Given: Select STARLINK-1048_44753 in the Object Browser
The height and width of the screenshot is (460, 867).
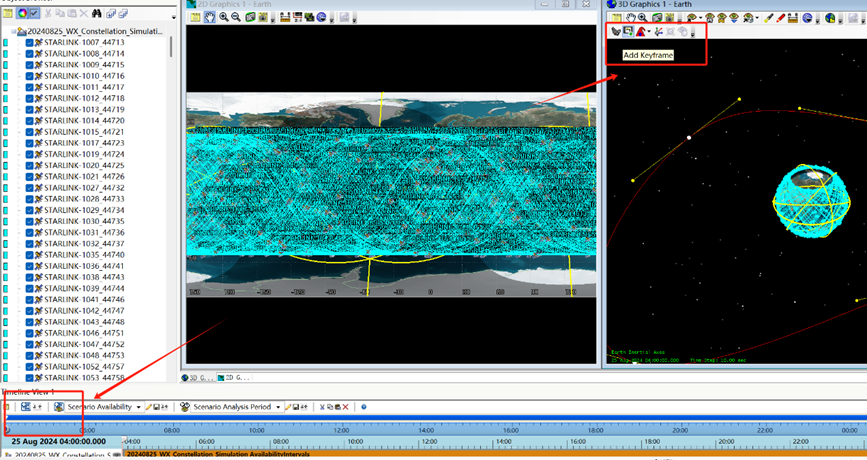Looking at the screenshot, I should (x=84, y=356).
